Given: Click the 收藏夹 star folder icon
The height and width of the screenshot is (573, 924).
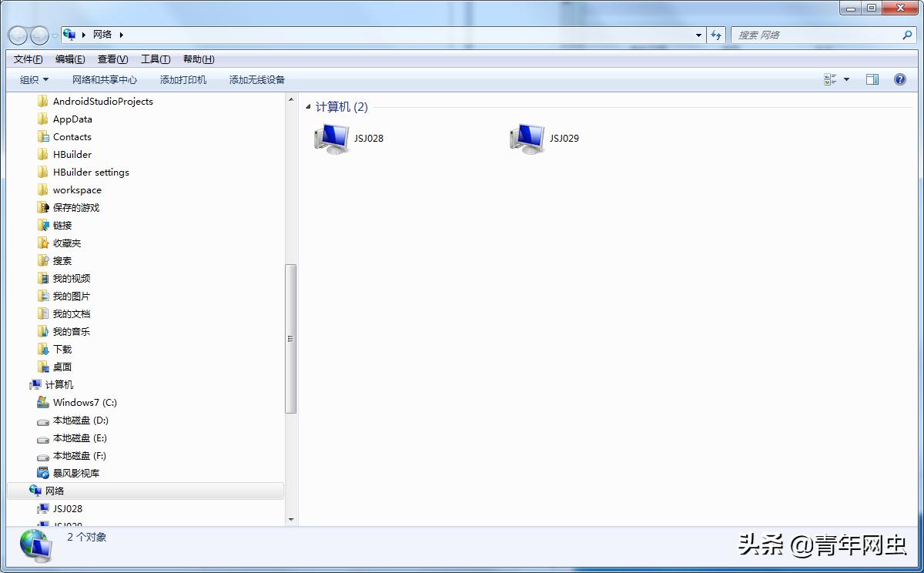Looking at the screenshot, I should point(43,243).
